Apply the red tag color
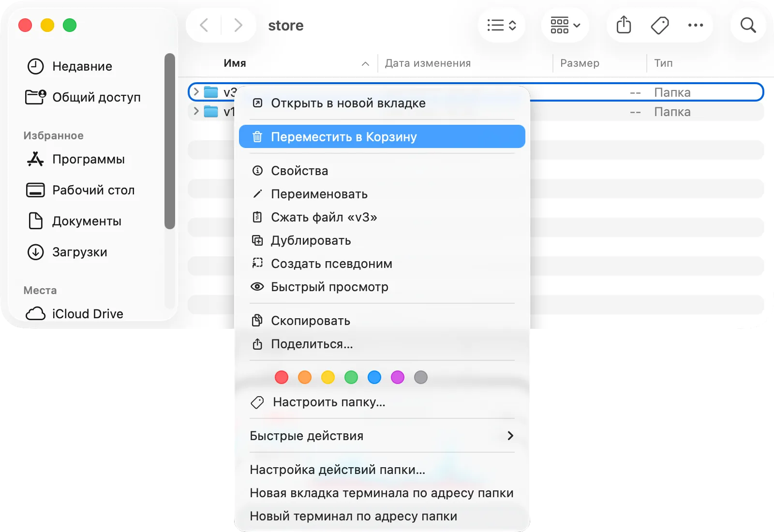774x532 pixels. (282, 377)
